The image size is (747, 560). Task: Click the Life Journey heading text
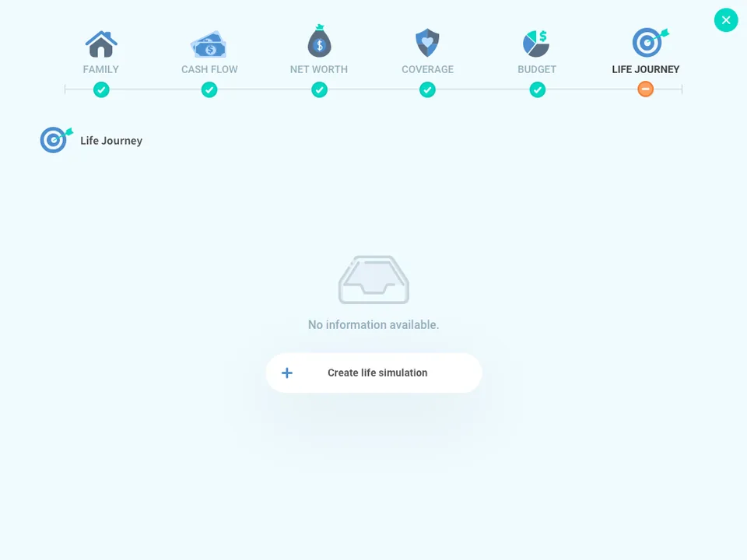tap(111, 141)
